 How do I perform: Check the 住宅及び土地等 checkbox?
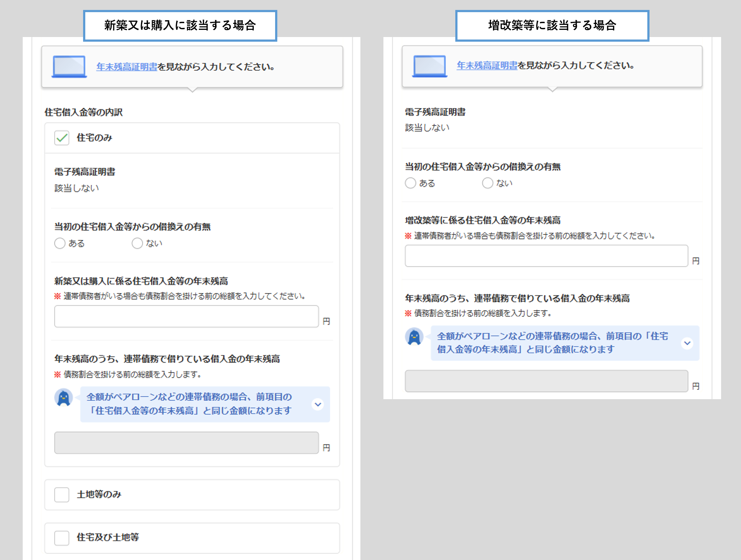click(62, 538)
